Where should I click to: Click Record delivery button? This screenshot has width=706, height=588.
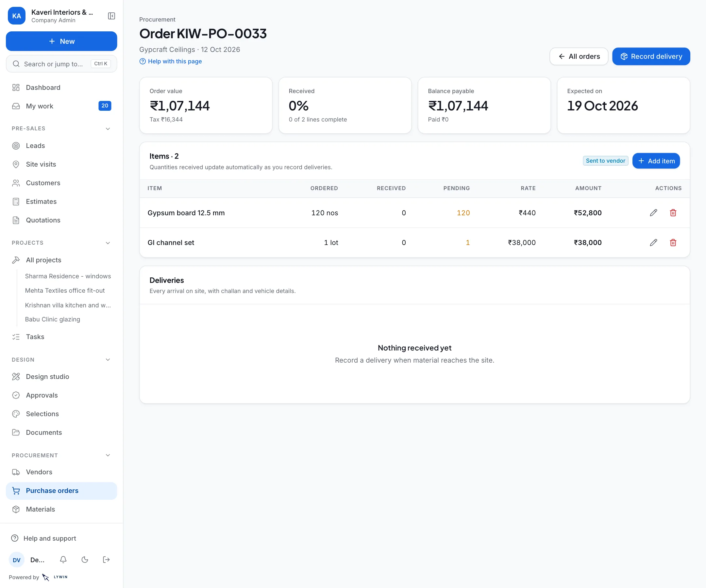tap(651, 57)
